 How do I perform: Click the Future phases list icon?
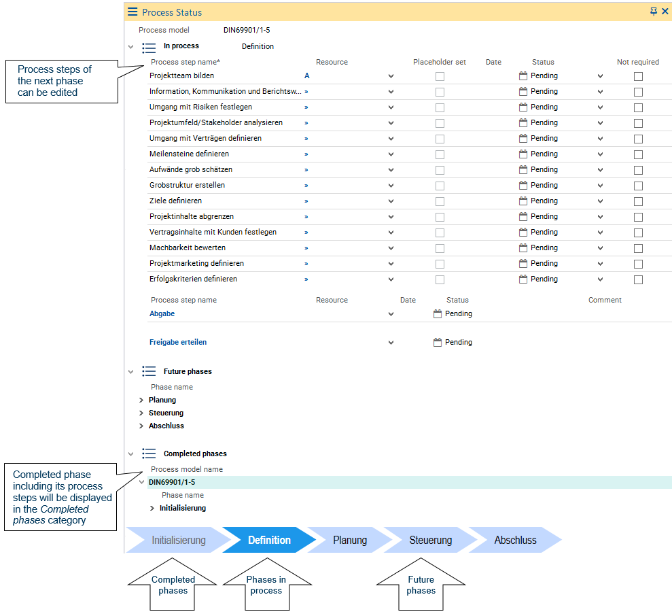click(149, 371)
